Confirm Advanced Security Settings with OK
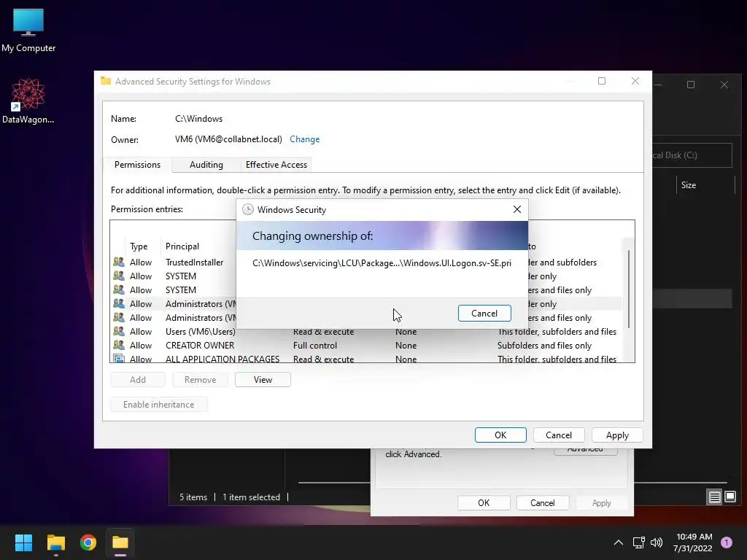Image resolution: width=747 pixels, height=560 pixels. coord(500,435)
